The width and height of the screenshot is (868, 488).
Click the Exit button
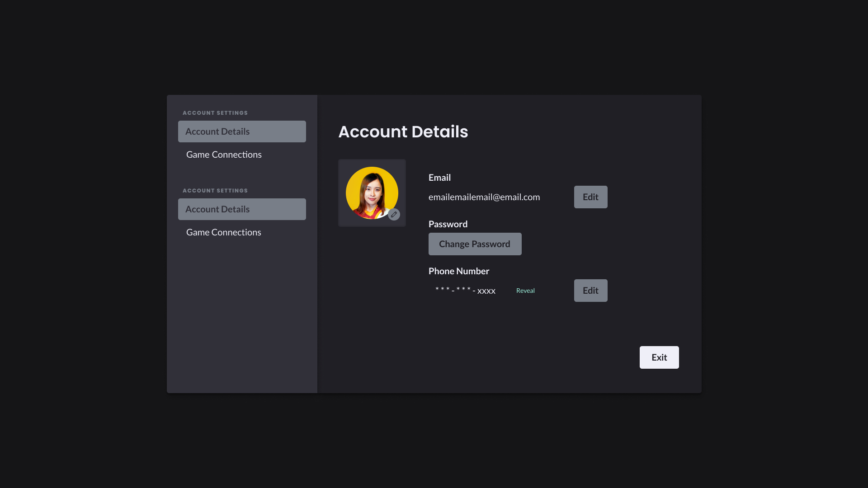point(659,357)
